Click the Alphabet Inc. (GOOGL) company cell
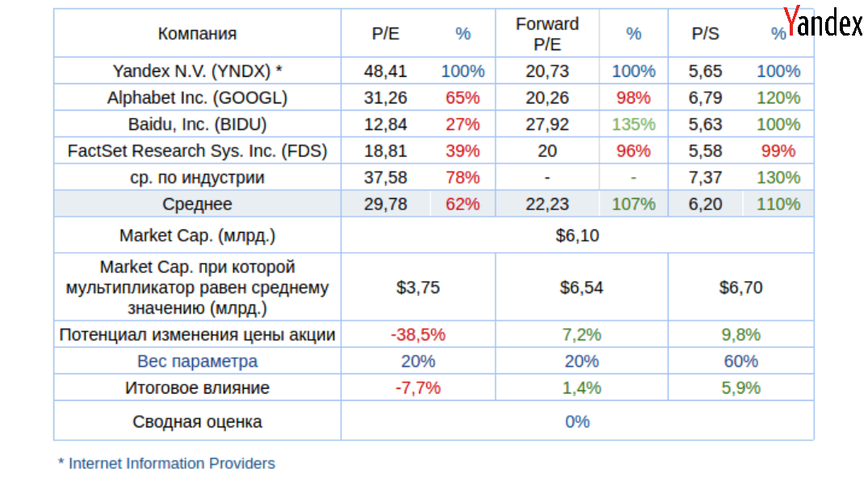 [197, 98]
